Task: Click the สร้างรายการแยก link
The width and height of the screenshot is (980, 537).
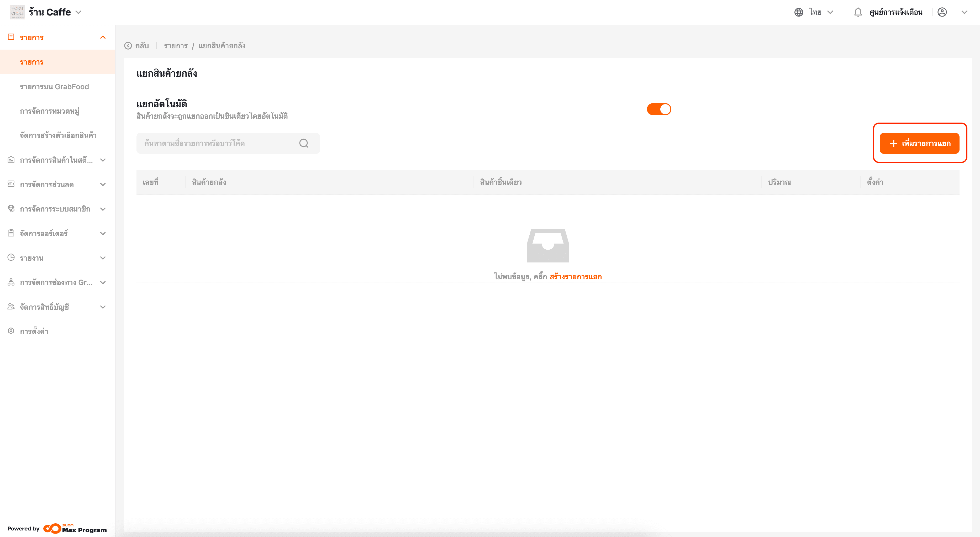Action: 576,277
